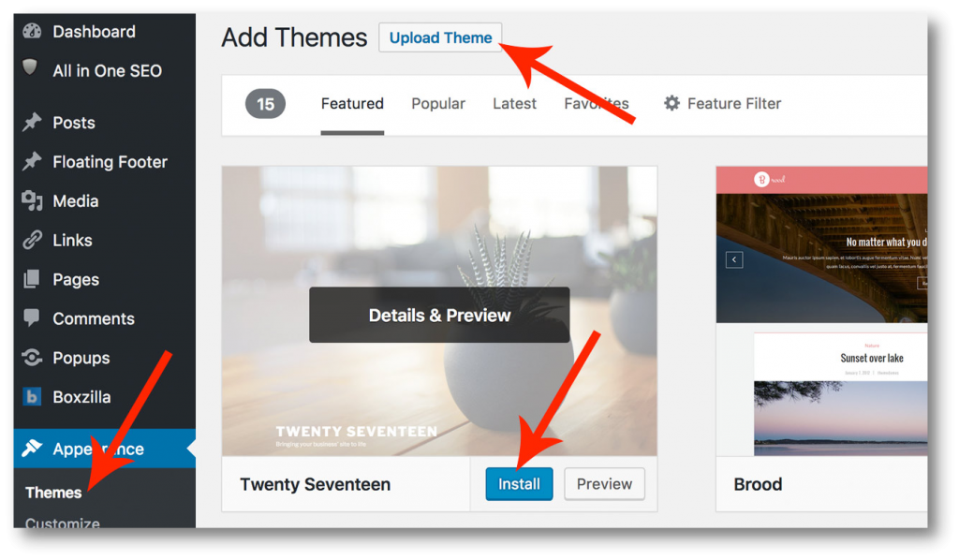Click the All in One SEO shield icon
This screenshot has width=959, height=560.
coord(32,69)
